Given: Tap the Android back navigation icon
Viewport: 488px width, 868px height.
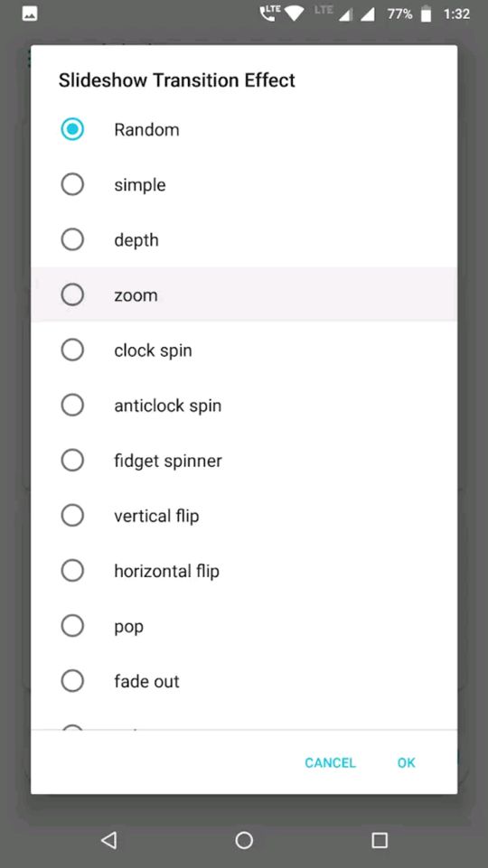Looking at the screenshot, I should pyautogui.click(x=109, y=840).
